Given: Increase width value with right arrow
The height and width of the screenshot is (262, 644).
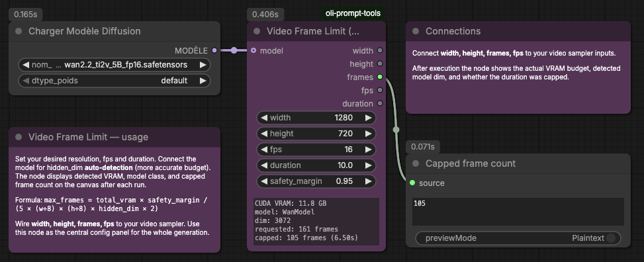Looking at the screenshot, I should pyautogui.click(x=369, y=118).
